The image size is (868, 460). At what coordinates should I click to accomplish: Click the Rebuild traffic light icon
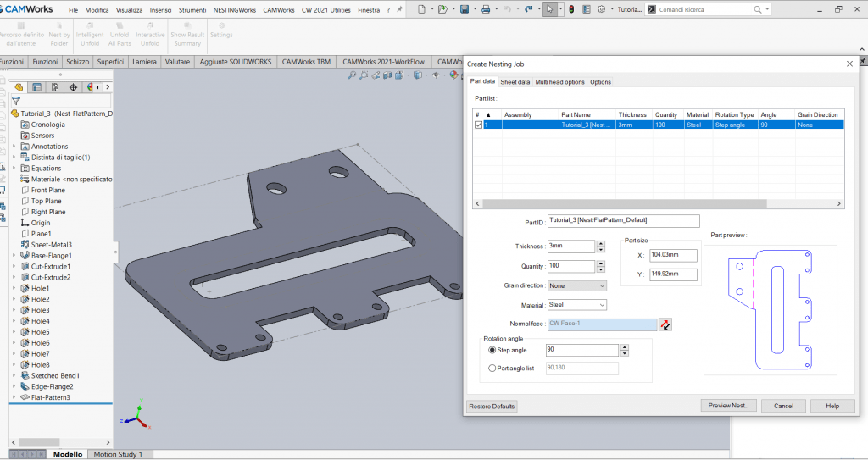[571, 9]
